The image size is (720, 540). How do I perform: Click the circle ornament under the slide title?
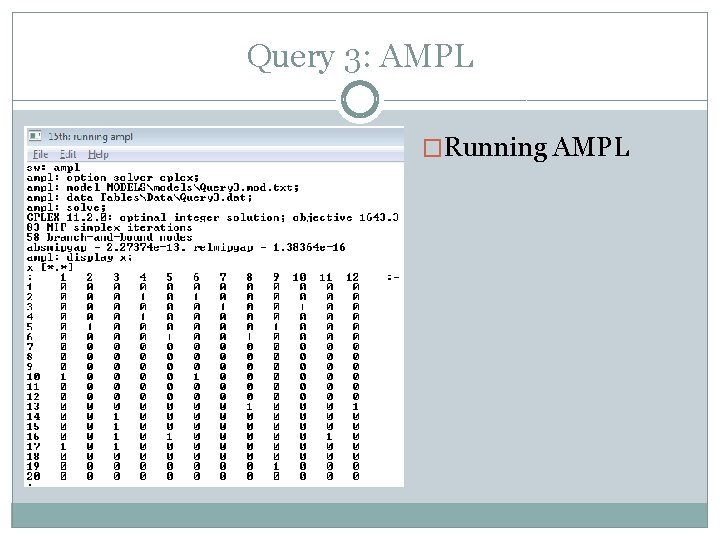point(360,100)
